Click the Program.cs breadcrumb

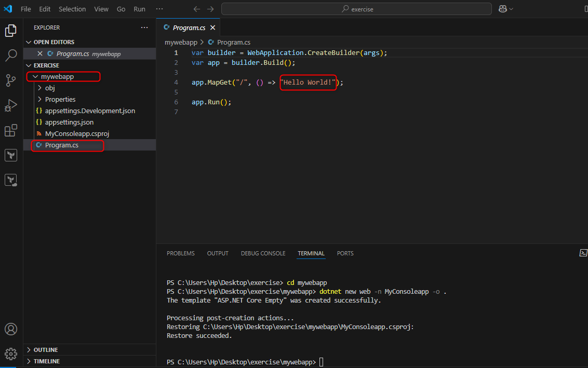pyautogui.click(x=233, y=43)
